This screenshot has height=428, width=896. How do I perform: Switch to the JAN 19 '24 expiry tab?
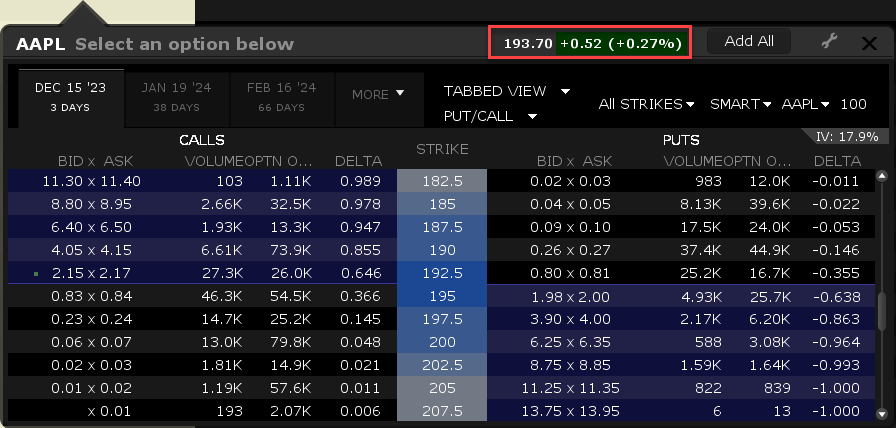[177, 97]
